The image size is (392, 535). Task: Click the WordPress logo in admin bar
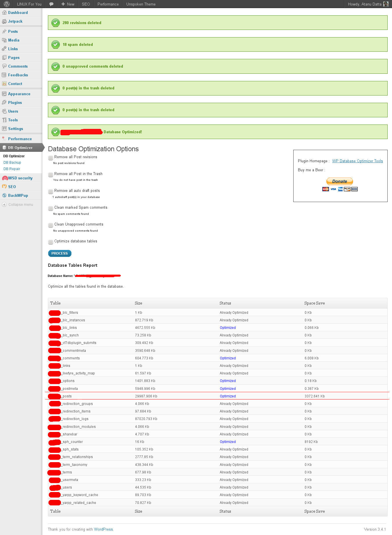click(7, 4)
